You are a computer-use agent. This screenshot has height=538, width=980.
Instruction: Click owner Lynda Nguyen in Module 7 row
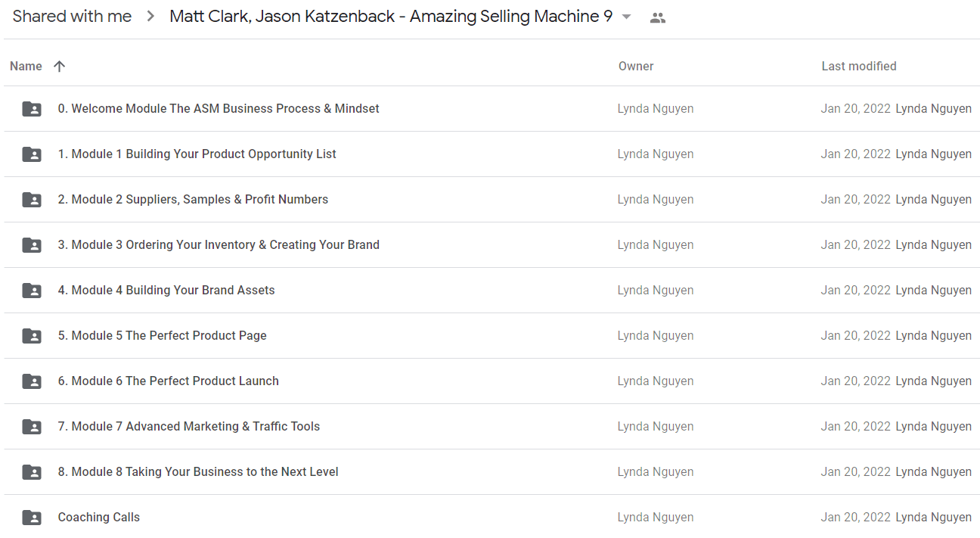click(656, 427)
